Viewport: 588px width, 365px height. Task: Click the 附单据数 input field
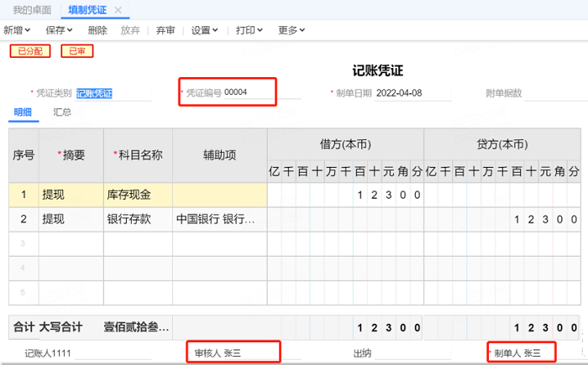tap(556, 93)
